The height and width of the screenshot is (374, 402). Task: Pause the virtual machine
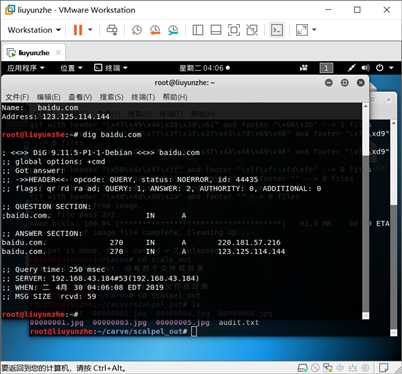pyautogui.click(x=78, y=30)
